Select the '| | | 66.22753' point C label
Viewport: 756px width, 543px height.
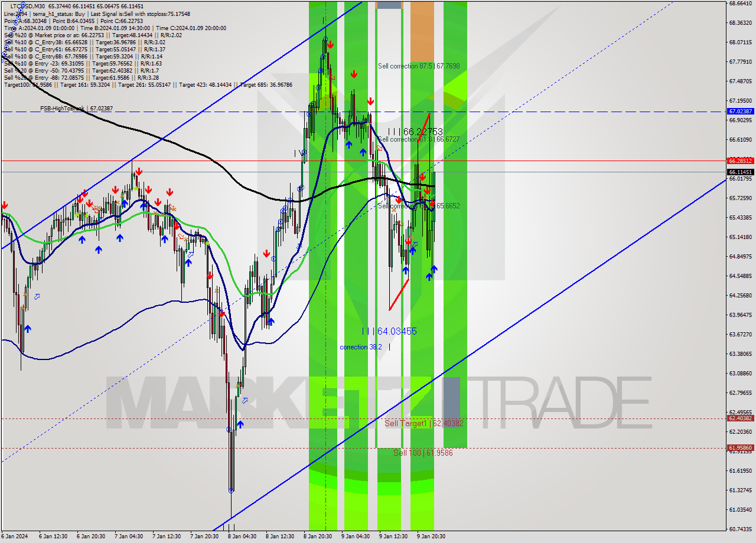[415, 132]
